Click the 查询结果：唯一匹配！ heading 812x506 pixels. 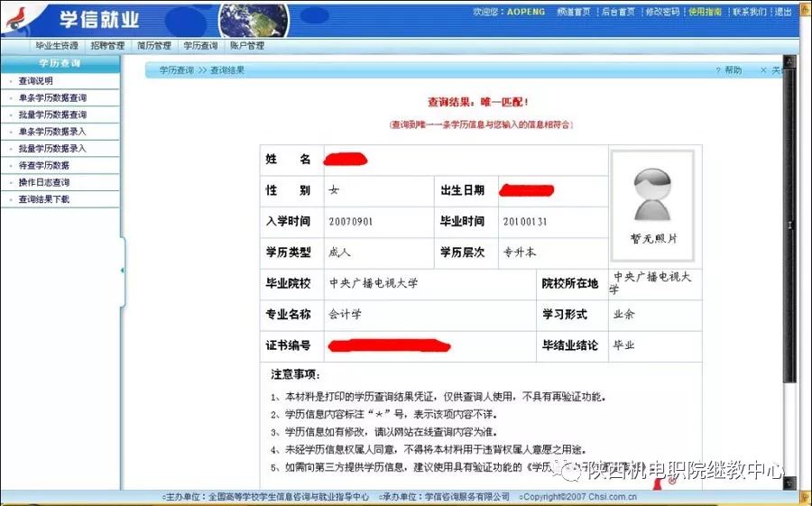point(478,102)
